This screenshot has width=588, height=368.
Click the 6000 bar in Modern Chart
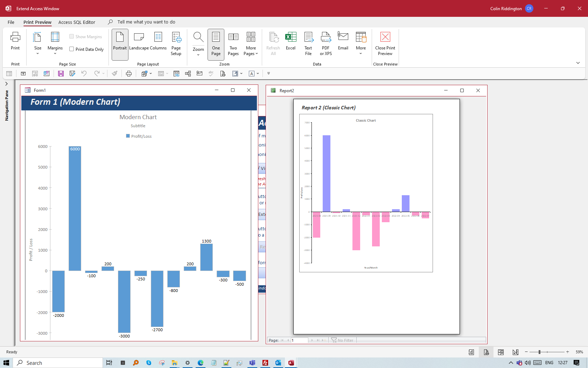tap(75, 209)
